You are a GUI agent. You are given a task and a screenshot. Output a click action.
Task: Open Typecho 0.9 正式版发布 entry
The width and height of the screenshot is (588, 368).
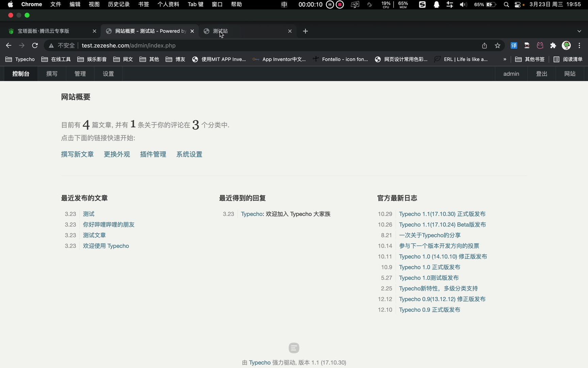429,310
